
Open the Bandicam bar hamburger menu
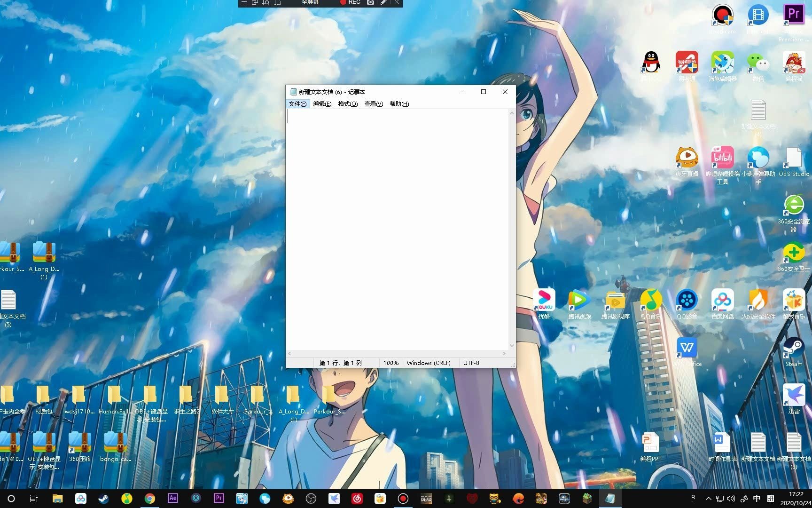(243, 2)
